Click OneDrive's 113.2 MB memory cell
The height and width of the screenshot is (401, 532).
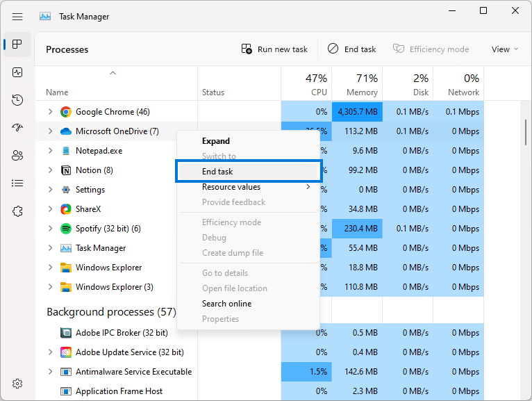click(357, 131)
